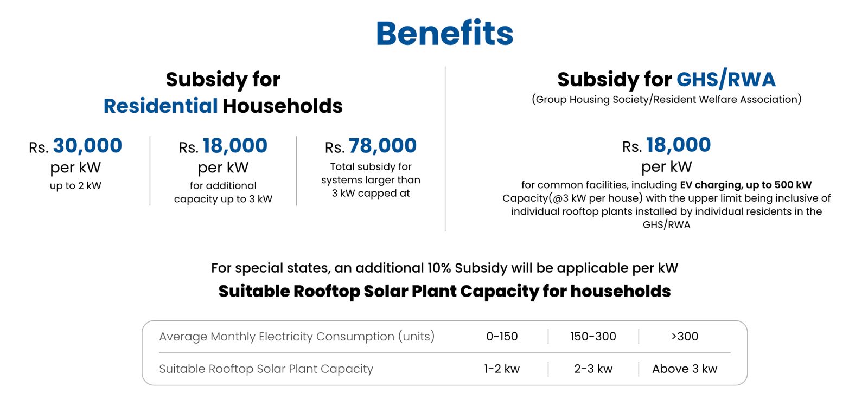Select the Rs. 18,000 amount under GHS/RWA
The height and width of the screenshot is (399, 868).
(x=666, y=145)
